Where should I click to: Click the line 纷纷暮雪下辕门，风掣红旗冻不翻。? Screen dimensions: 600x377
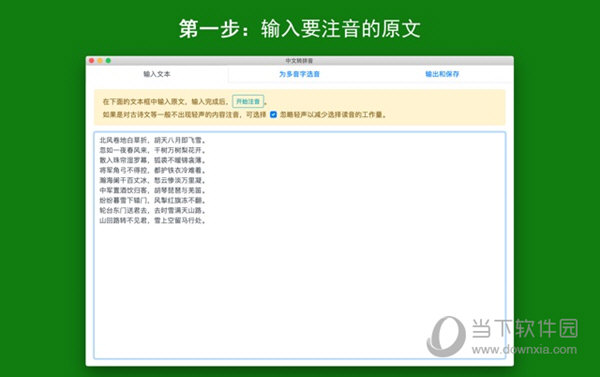point(153,200)
